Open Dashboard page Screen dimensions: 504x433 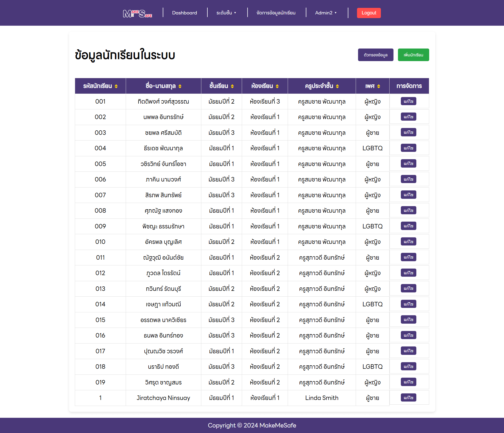[x=185, y=13]
